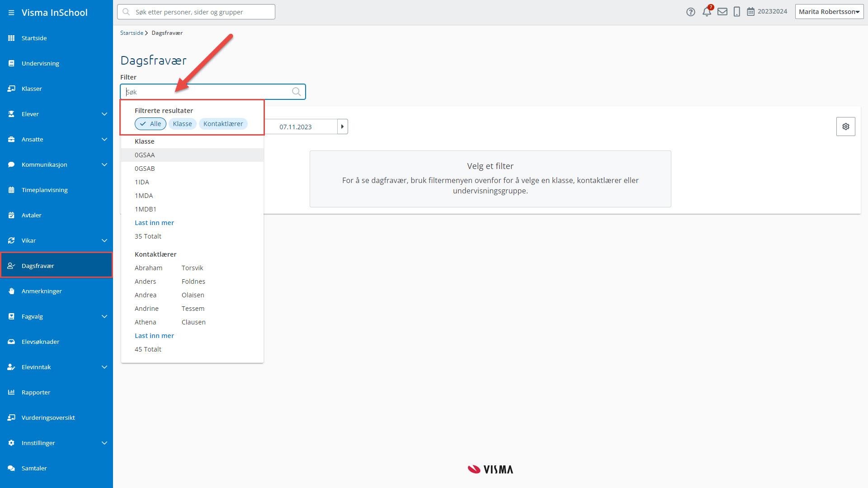This screenshot has width=868, height=488.
Task: Click the Elevsøknader inbox icon
Action: tap(11, 342)
